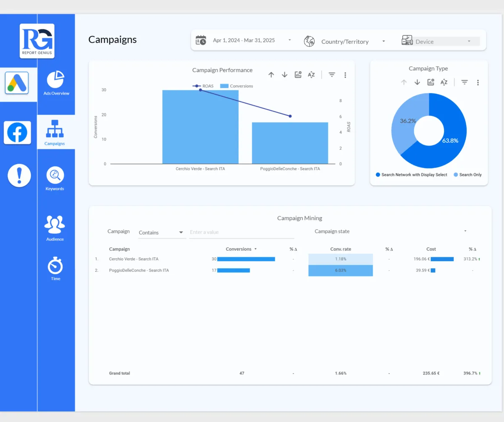Open the Contains match-type dropdown
Image resolution: width=504 pixels, height=422 pixels.
coord(162,232)
